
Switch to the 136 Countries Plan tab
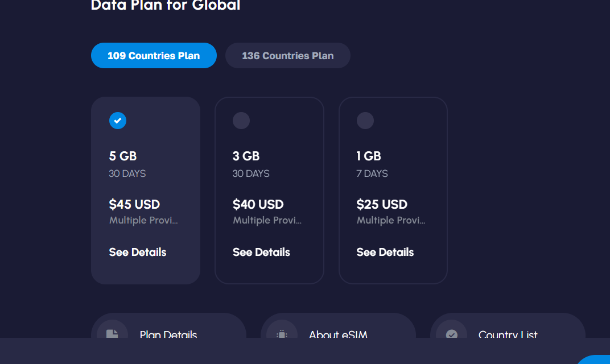(287, 56)
